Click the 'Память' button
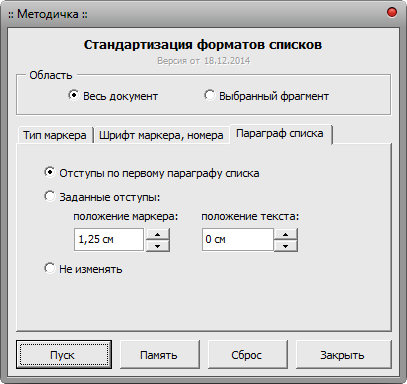Image resolution: width=407 pixels, height=384 pixels. 159,355
